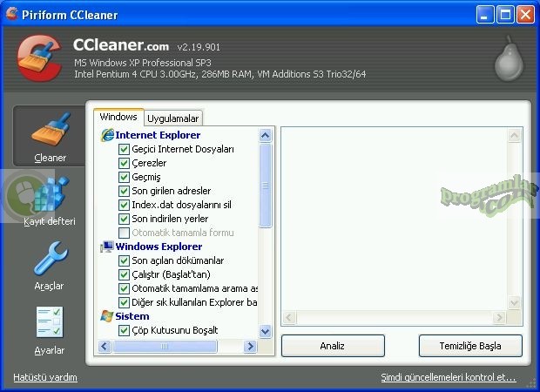The image size is (540, 392).
Task: Click the options list vertical scroll thumb
Action: tap(265, 186)
